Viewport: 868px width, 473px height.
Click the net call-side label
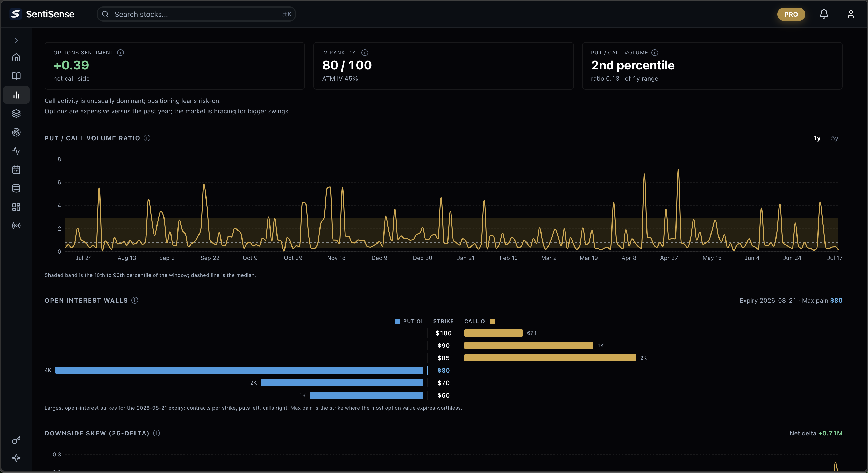(72, 79)
